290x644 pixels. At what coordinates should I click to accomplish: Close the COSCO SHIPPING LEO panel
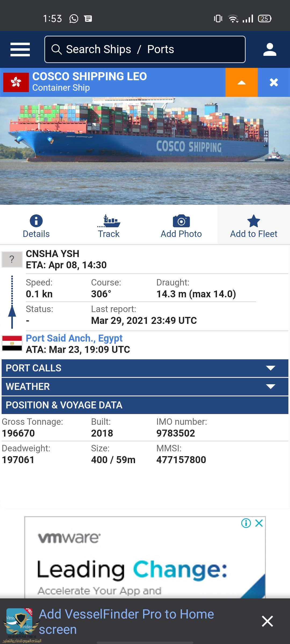[274, 82]
